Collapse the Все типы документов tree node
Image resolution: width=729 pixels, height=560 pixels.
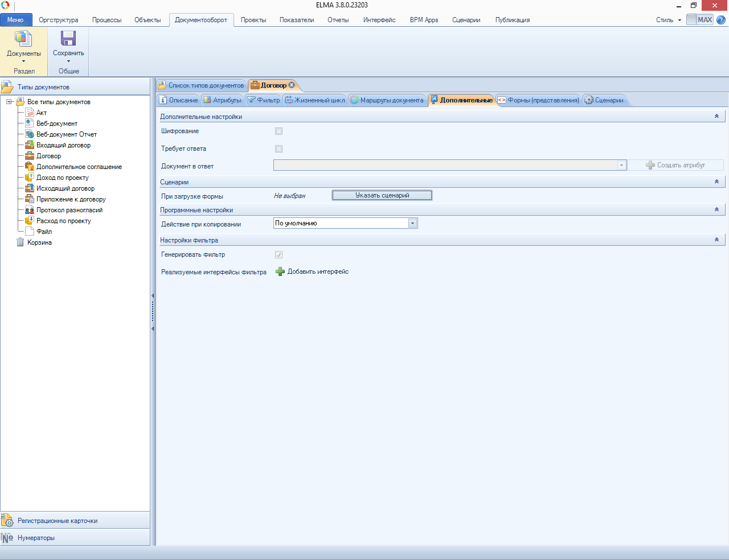click(9, 102)
